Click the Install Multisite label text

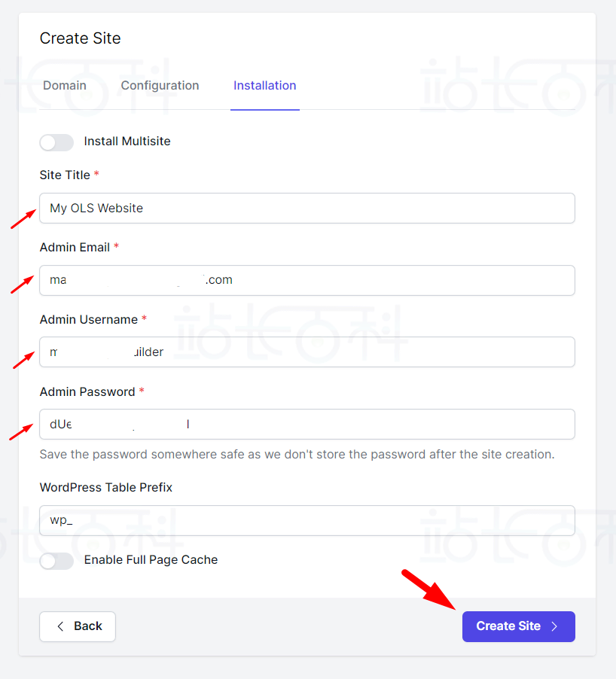[127, 142]
